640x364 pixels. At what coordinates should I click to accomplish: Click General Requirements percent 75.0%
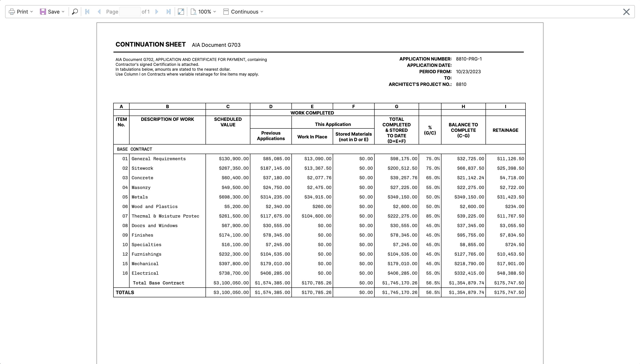click(433, 159)
